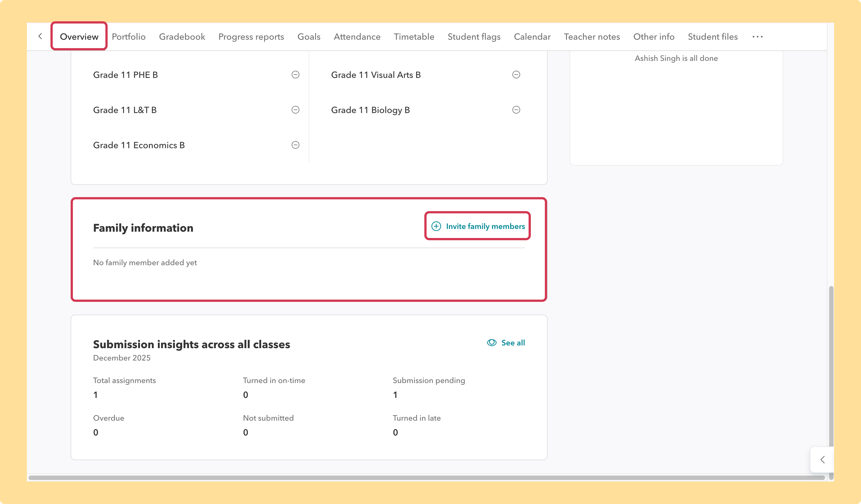Remove Grade 11 PHE B class

click(x=296, y=75)
